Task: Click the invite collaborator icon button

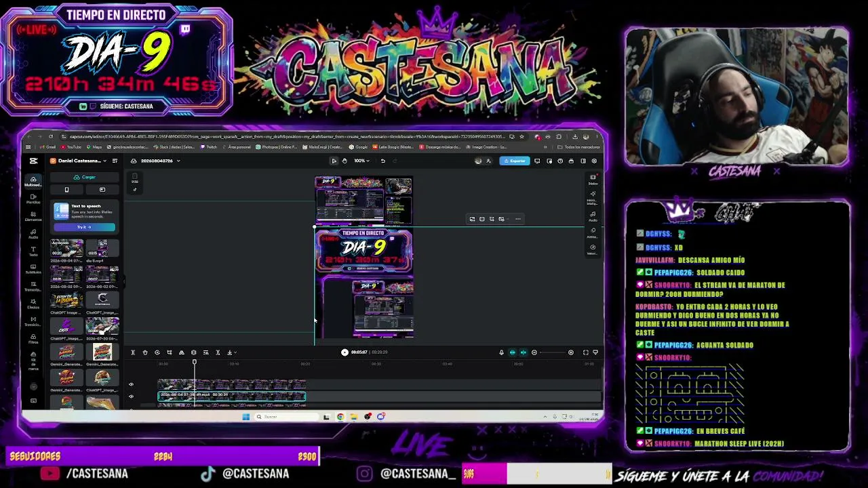Action: pyautogui.click(x=488, y=161)
